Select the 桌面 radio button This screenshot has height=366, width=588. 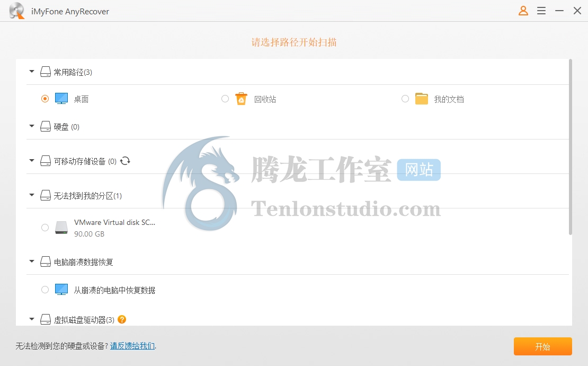[x=45, y=99]
